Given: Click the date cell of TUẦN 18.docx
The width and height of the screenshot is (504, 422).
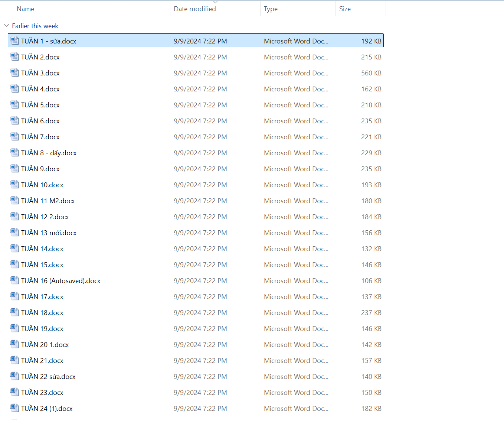Looking at the screenshot, I should (x=200, y=313).
